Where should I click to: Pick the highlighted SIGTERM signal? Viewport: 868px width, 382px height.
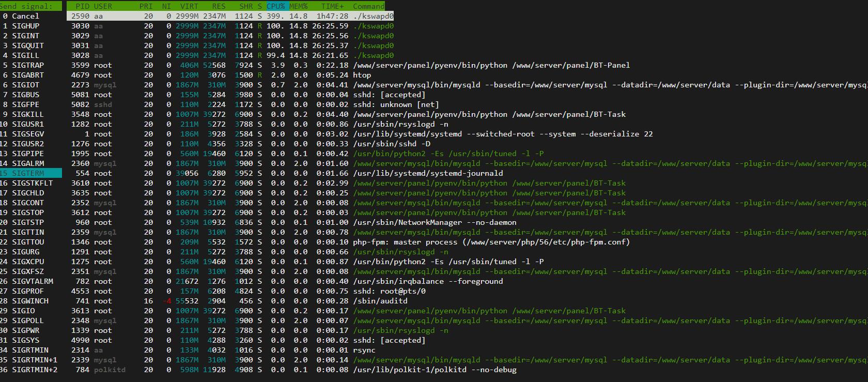tap(31, 173)
